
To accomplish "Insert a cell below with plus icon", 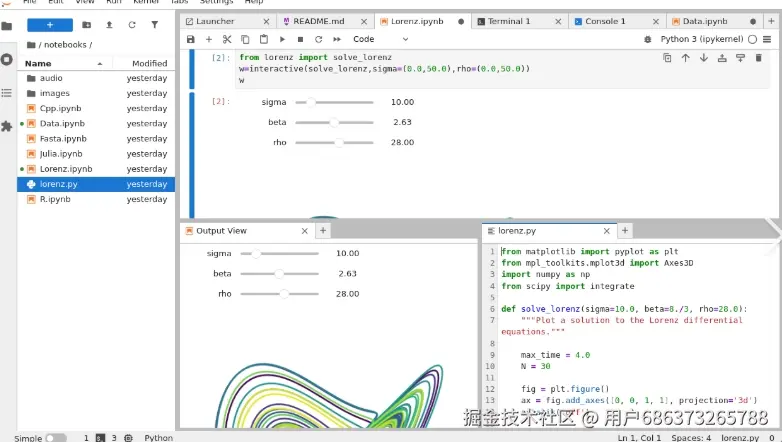I will click(208, 39).
